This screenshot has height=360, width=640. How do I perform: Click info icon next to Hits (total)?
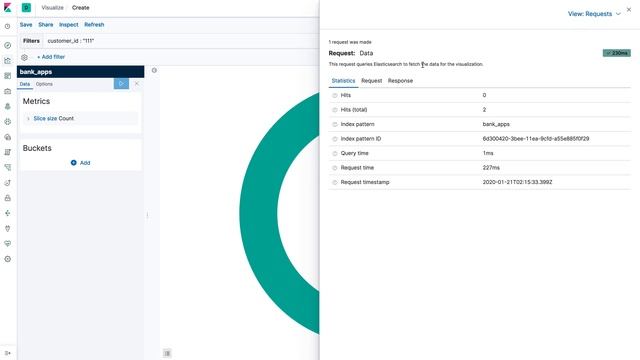[335, 110]
